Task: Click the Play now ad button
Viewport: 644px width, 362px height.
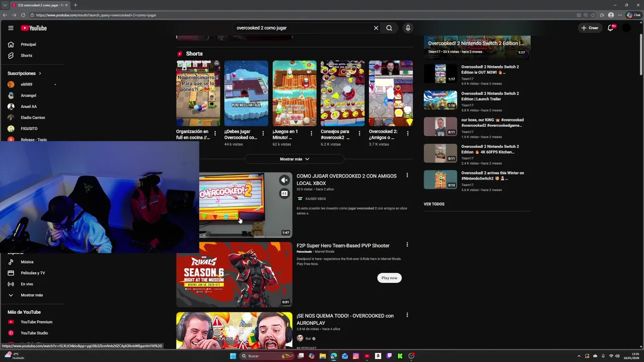Action: [x=389, y=278]
